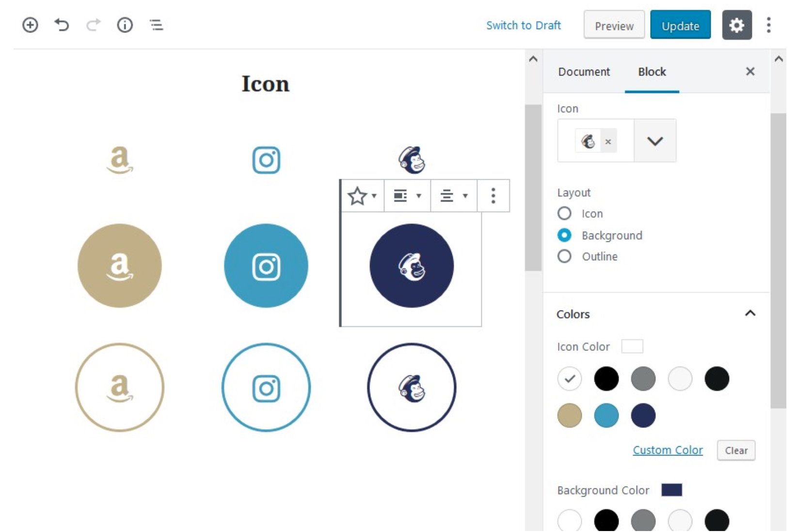Pick the gray background color swatch
This screenshot has width=797, height=532.
(643, 521)
